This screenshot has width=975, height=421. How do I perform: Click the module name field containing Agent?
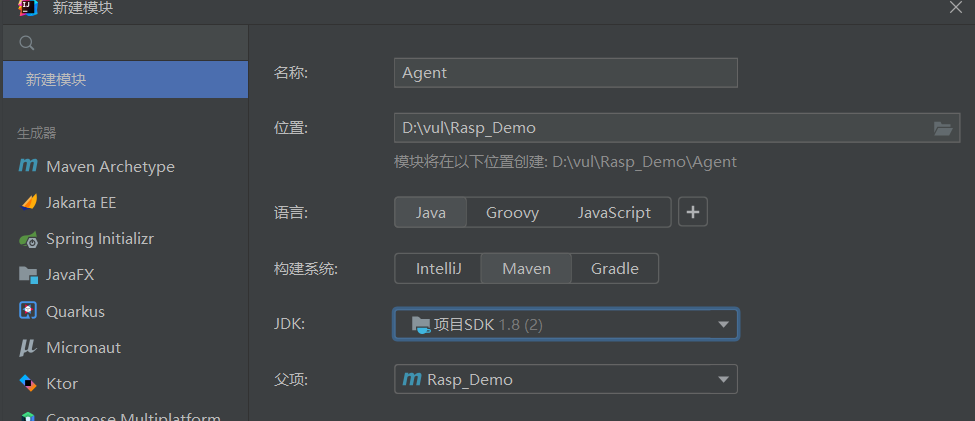tap(565, 73)
